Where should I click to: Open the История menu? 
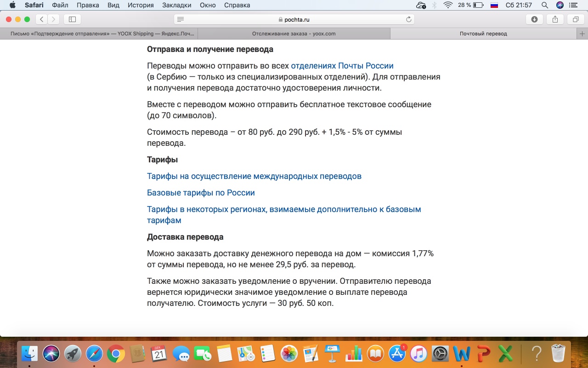click(141, 5)
